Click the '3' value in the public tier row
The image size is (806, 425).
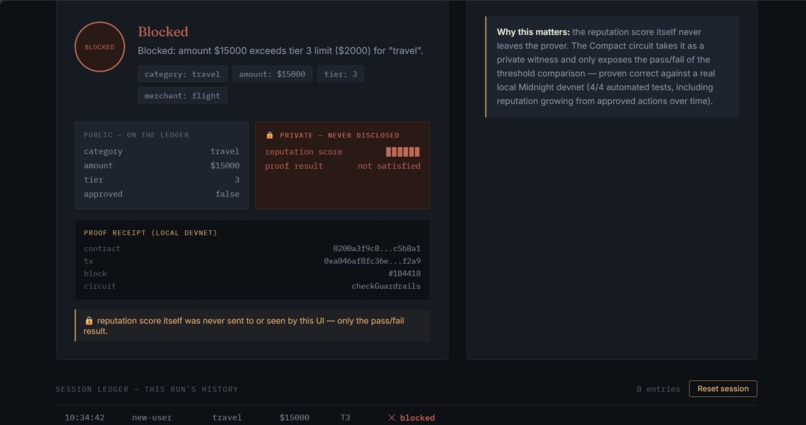coord(237,180)
